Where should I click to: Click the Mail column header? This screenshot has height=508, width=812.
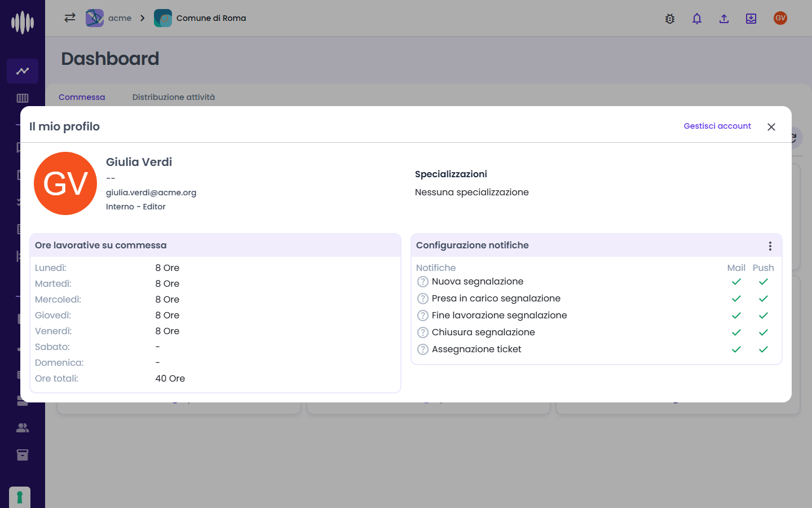(736, 268)
